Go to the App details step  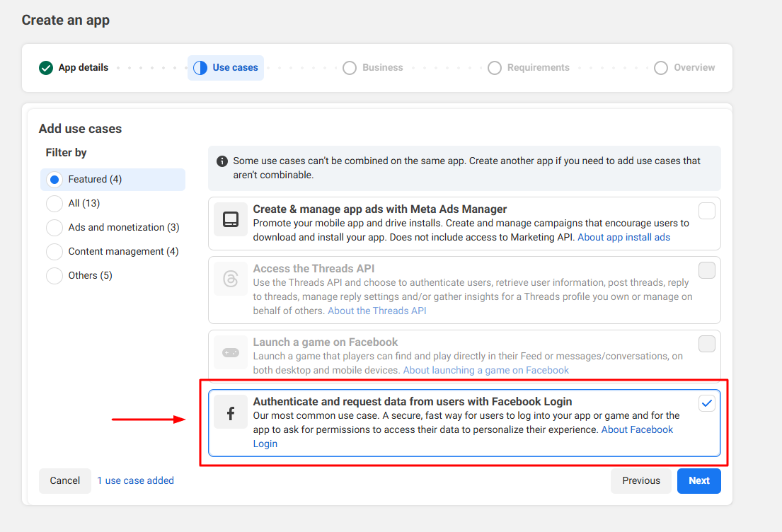tap(74, 68)
